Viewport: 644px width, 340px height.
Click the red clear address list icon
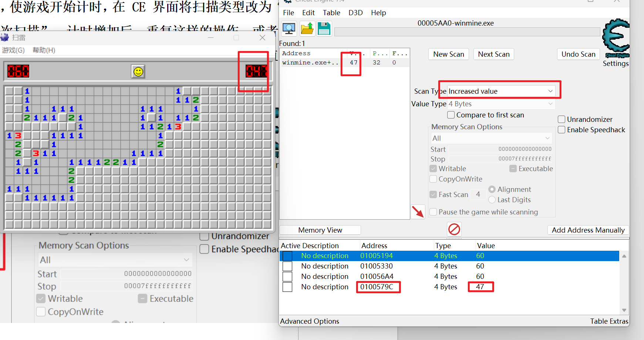click(x=454, y=229)
